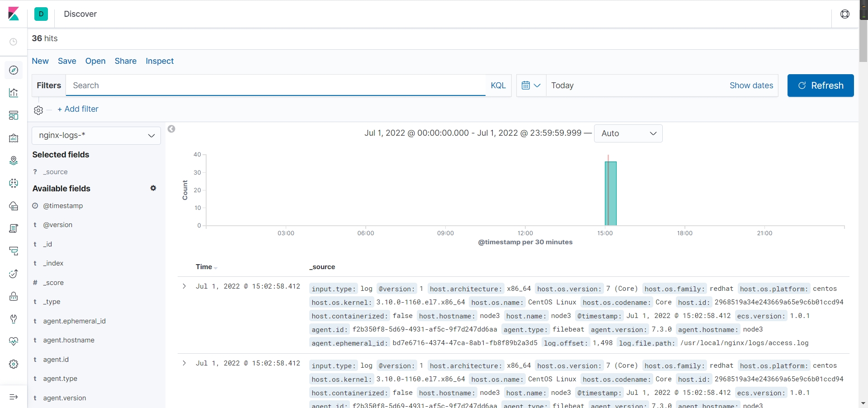Click into the Search query field
868x408 pixels.
(276, 85)
